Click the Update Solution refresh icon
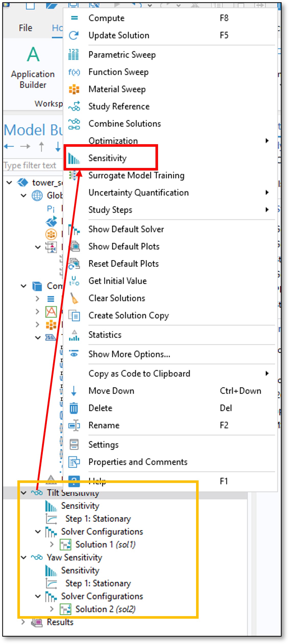 click(x=74, y=35)
